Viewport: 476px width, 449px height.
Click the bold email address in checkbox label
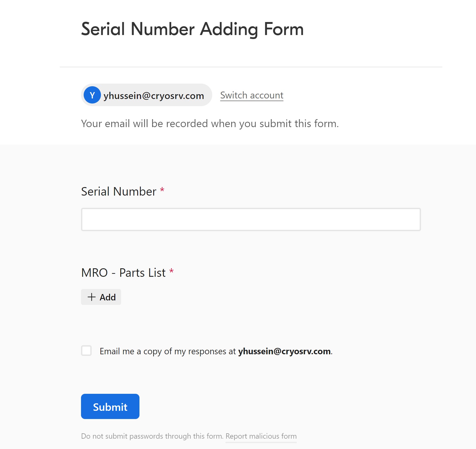(284, 351)
